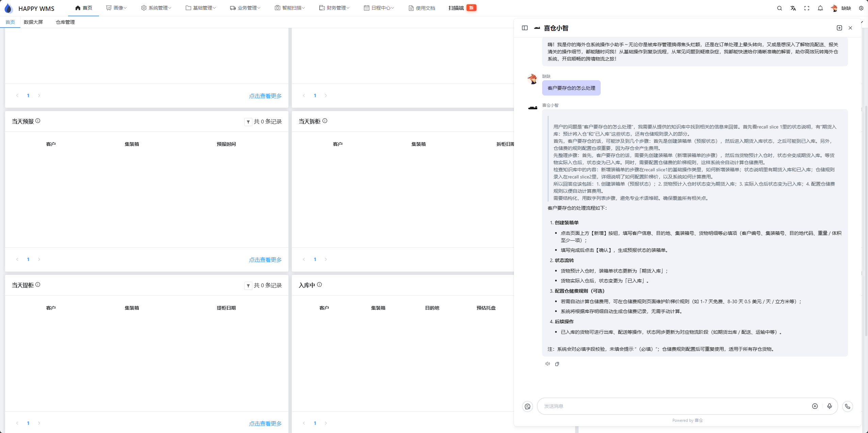Image resolution: width=868 pixels, height=433 pixels.
Task: Click filter icon in 当天预报 panel
Action: click(248, 122)
